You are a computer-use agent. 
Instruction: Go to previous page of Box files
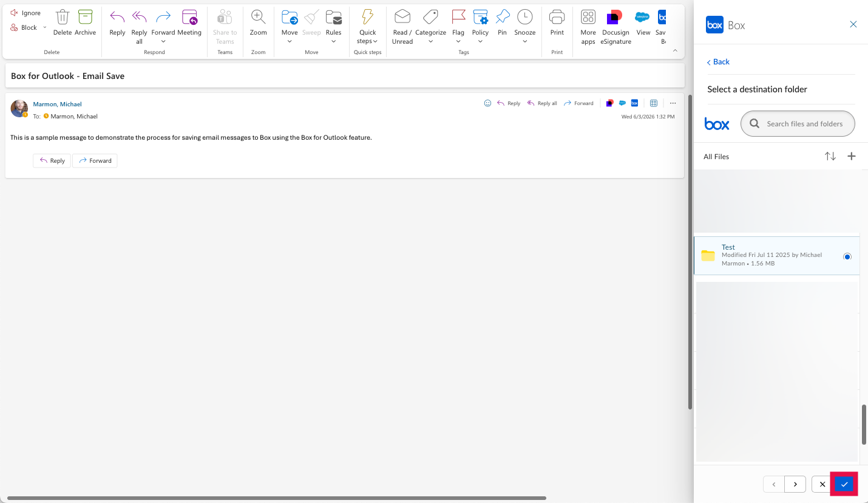click(774, 484)
